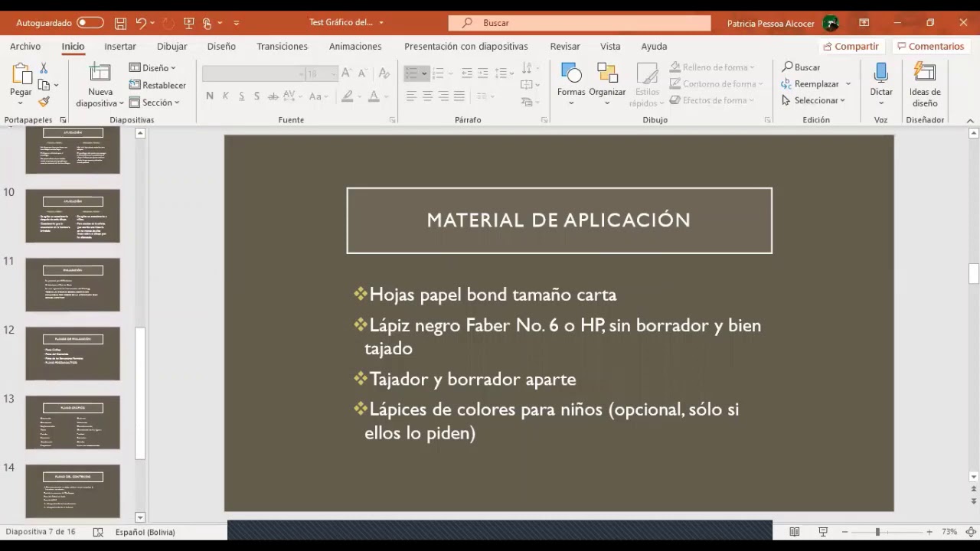Click the Format Painter brush icon

tap(44, 102)
